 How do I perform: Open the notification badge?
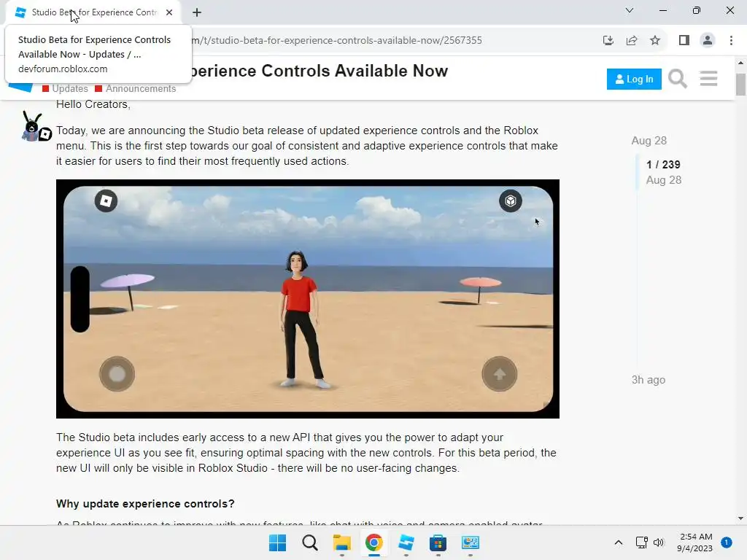click(726, 542)
